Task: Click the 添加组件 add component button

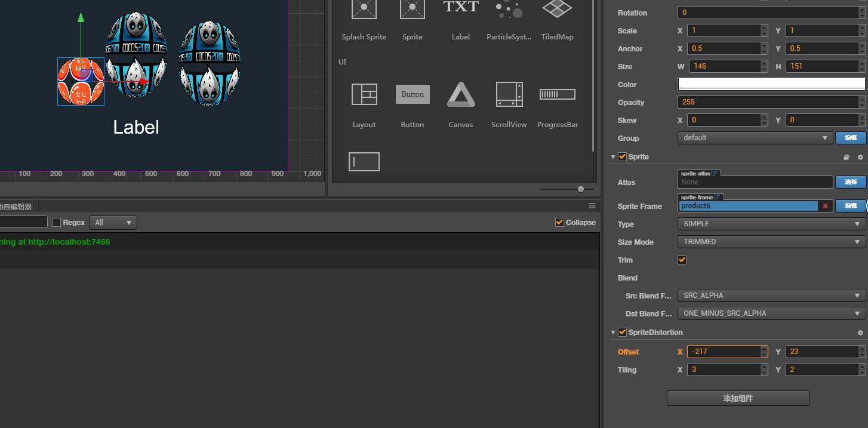Action: [x=738, y=398]
